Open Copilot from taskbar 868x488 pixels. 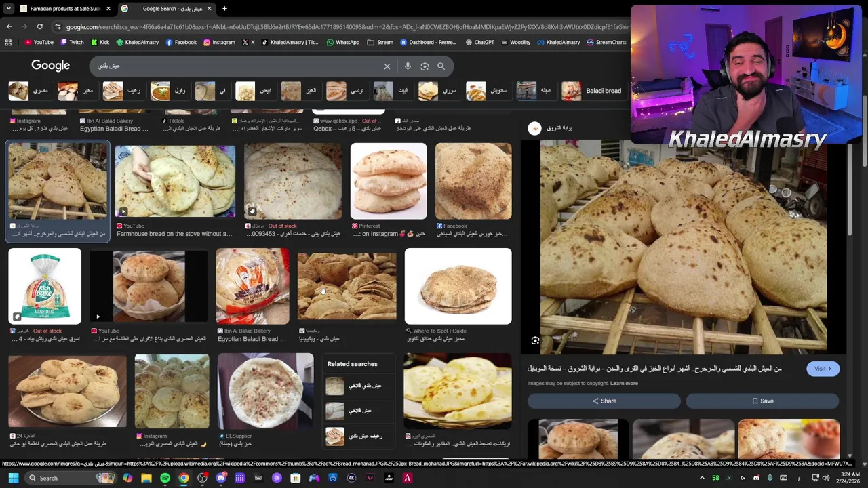(x=127, y=478)
